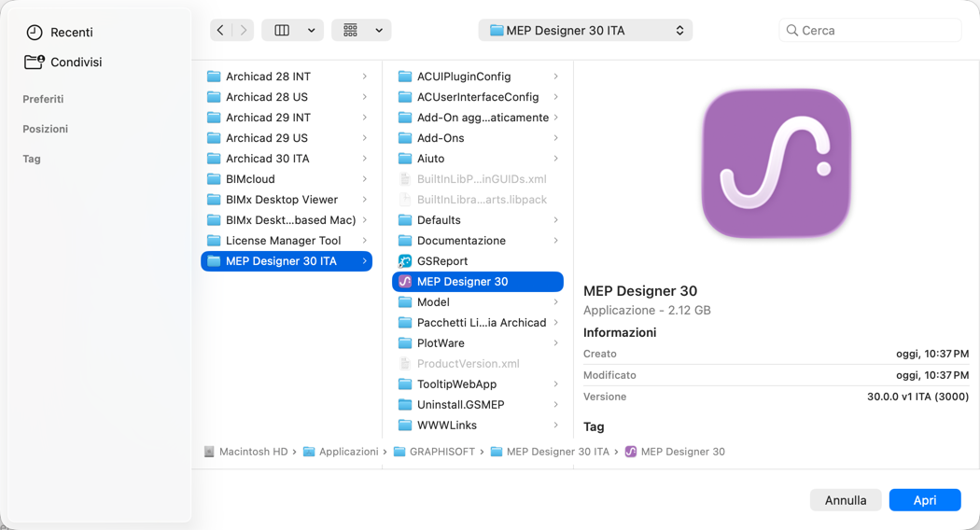Click the Posizioni sidebar heading
The image size is (980, 530).
coord(45,129)
